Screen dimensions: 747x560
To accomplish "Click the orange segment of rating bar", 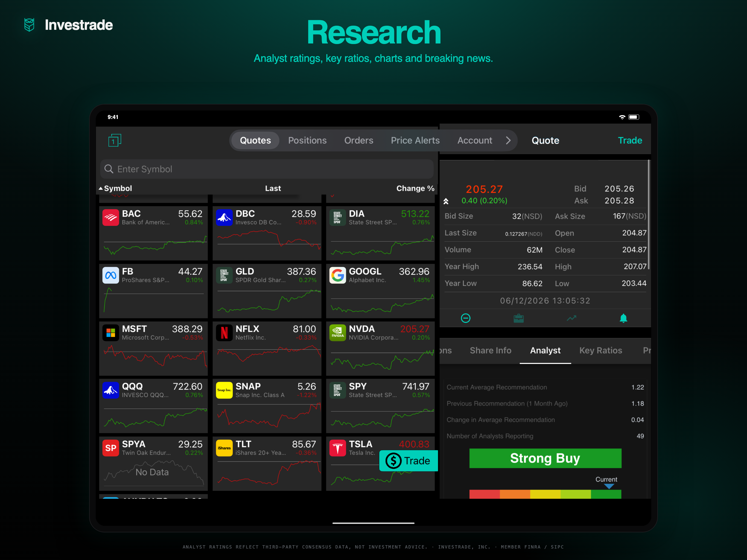I will point(515,494).
